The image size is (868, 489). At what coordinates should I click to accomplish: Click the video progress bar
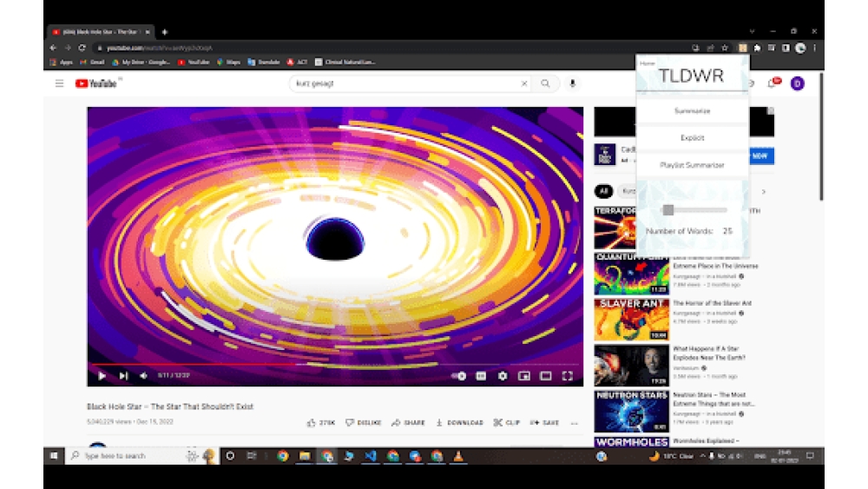coord(335,365)
